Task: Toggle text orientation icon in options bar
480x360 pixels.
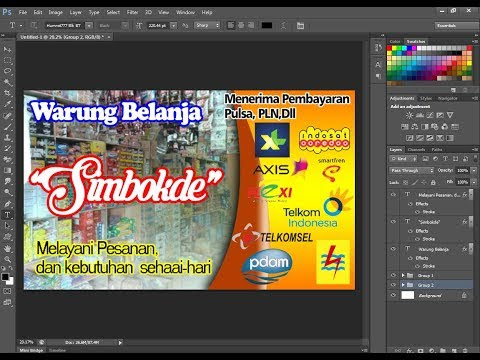Action: 34,25
